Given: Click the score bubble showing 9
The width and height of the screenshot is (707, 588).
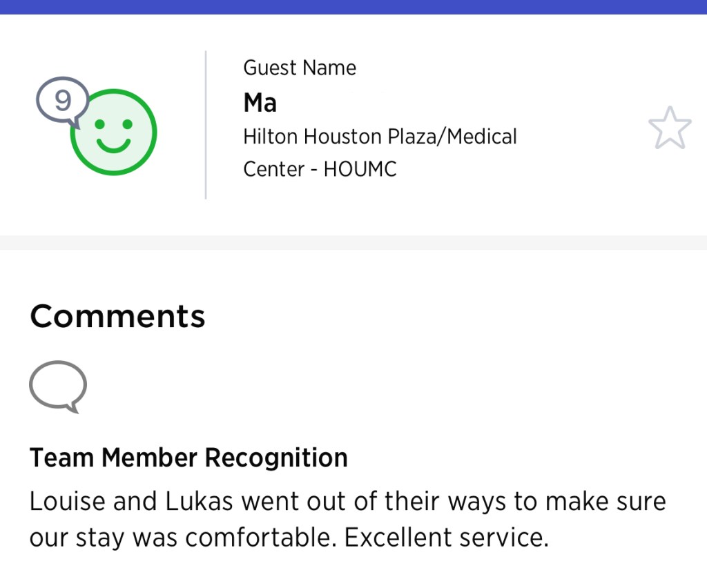Looking at the screenshot, I should 62,101.
